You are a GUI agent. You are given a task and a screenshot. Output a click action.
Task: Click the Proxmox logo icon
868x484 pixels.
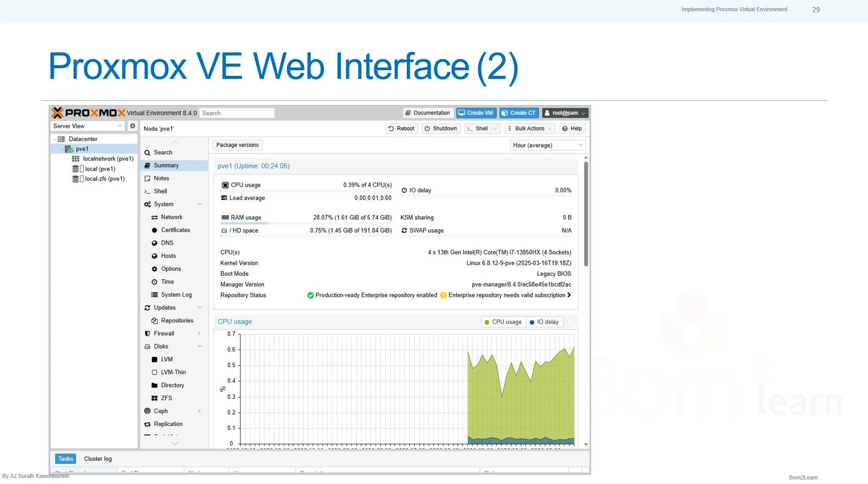click(57, 112)
